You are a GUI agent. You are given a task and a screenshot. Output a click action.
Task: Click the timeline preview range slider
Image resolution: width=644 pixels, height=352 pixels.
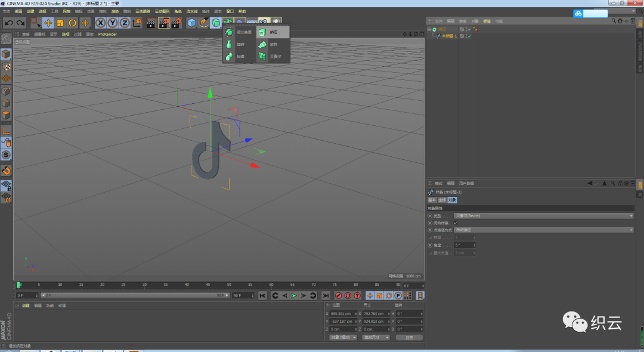[135, 295]
